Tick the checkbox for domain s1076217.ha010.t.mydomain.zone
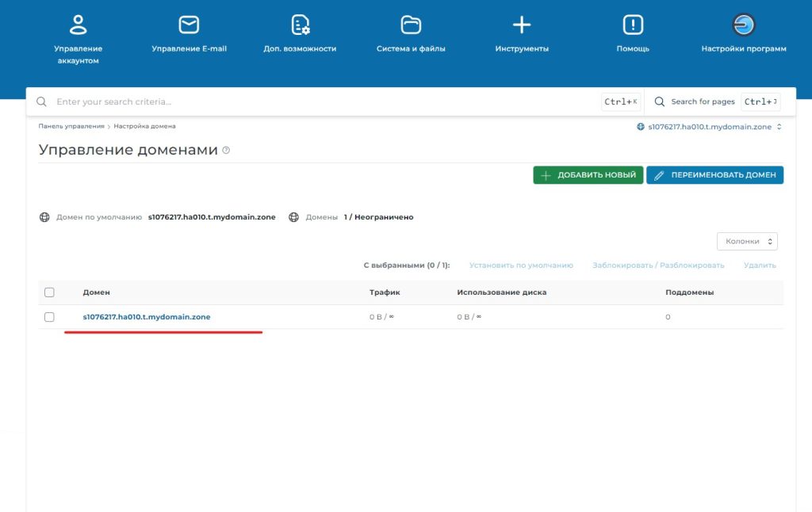 [x=49, y=317]
